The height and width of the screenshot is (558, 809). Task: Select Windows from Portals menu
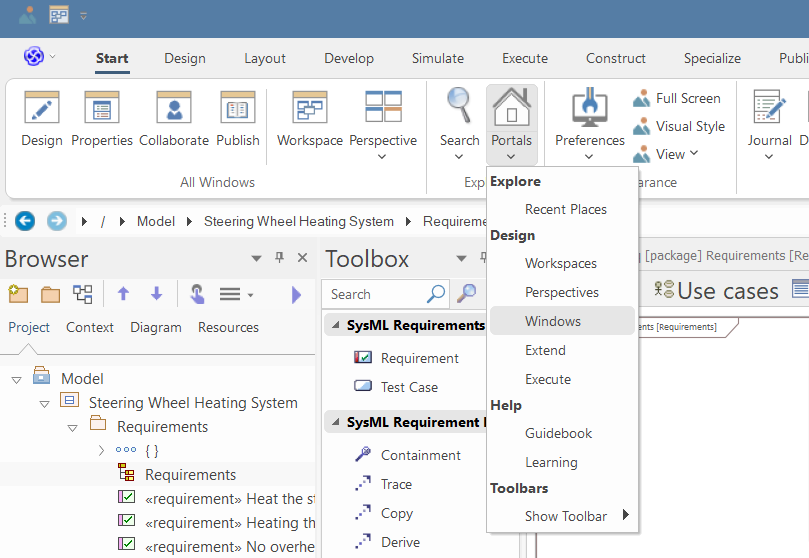click(x=553, y=321)
